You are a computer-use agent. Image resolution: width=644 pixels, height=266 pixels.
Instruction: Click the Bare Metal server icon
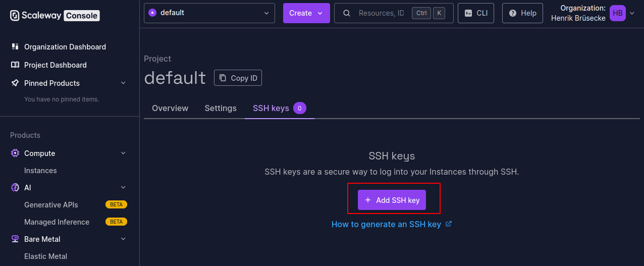click(15, 239)
